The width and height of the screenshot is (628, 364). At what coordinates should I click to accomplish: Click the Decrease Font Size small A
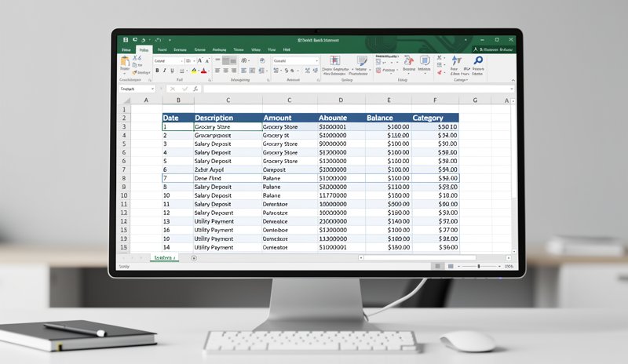point(207,61)
